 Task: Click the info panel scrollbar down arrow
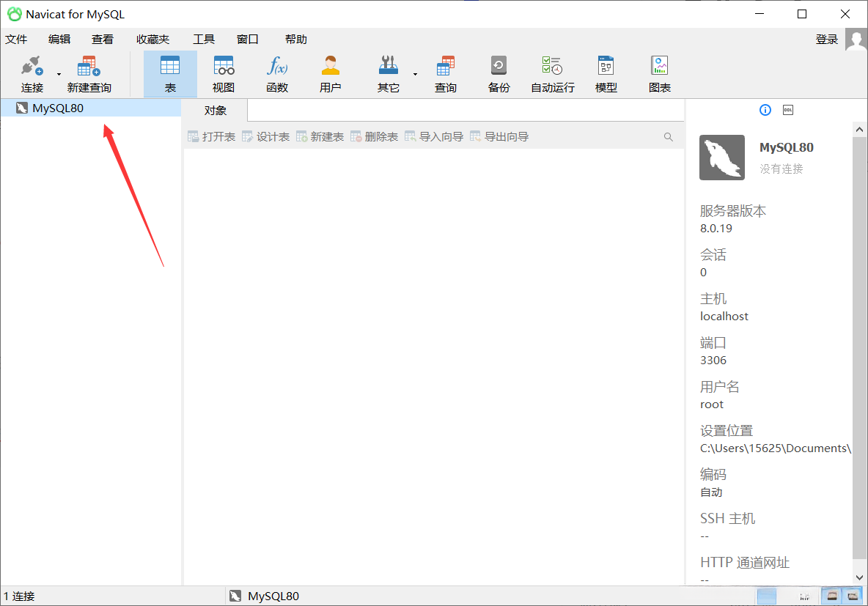click(859, 577)
